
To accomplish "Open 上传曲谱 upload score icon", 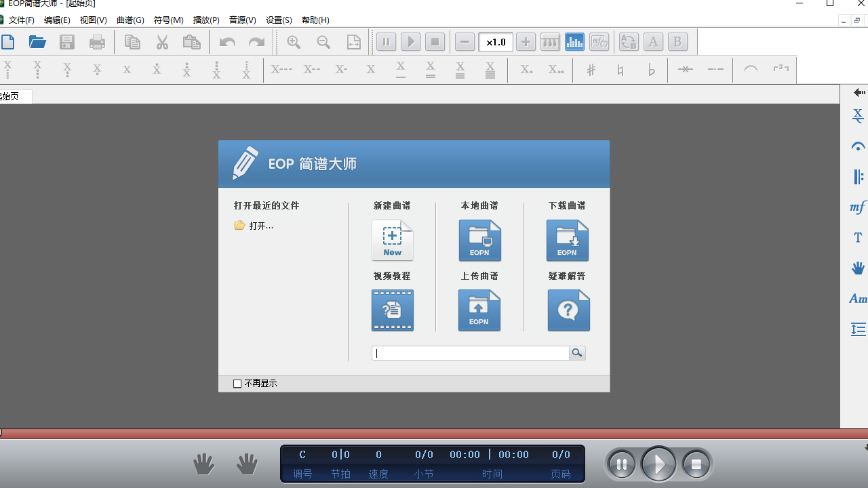I will coord(479,310).
